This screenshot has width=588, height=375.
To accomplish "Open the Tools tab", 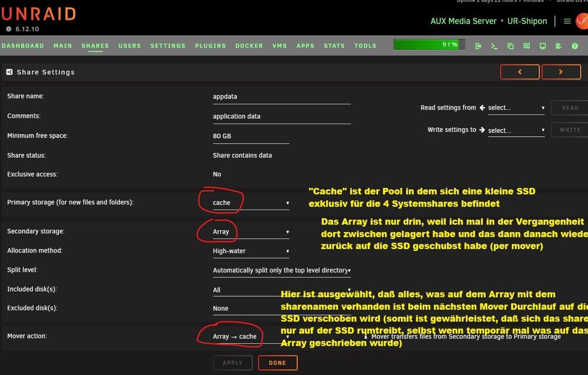I will (365, 46).
